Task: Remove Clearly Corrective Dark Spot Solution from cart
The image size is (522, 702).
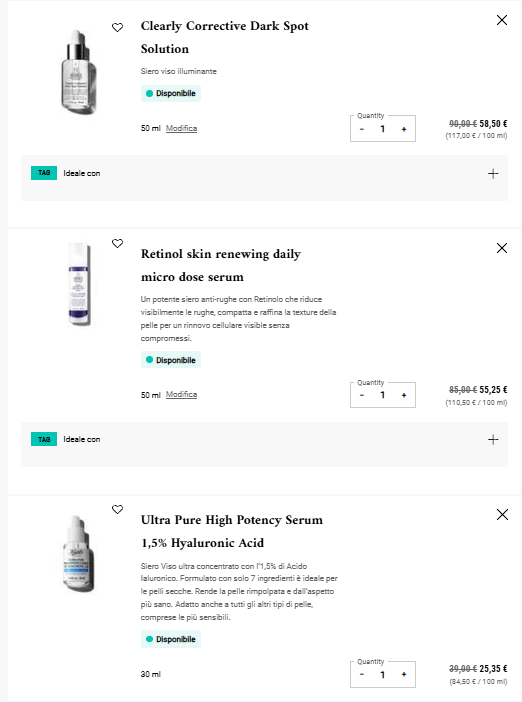Action: [x=502, y=20]
